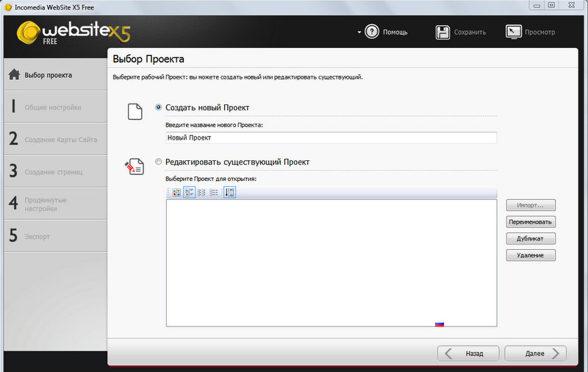Click the Импорт... button
This screenshot has height=372, width=588.
click(530, 205)
